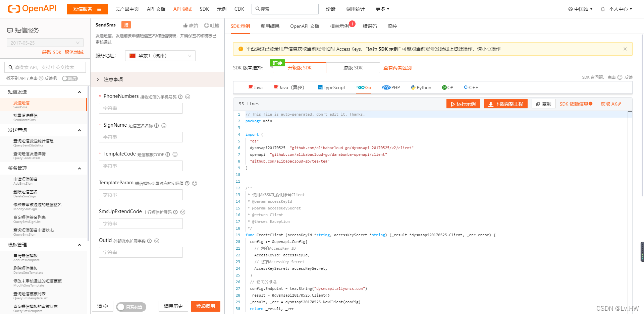Click the thumbs-up 点赞 icon
Viewport: 644px width, 314px height.
(x=185, y=25)
